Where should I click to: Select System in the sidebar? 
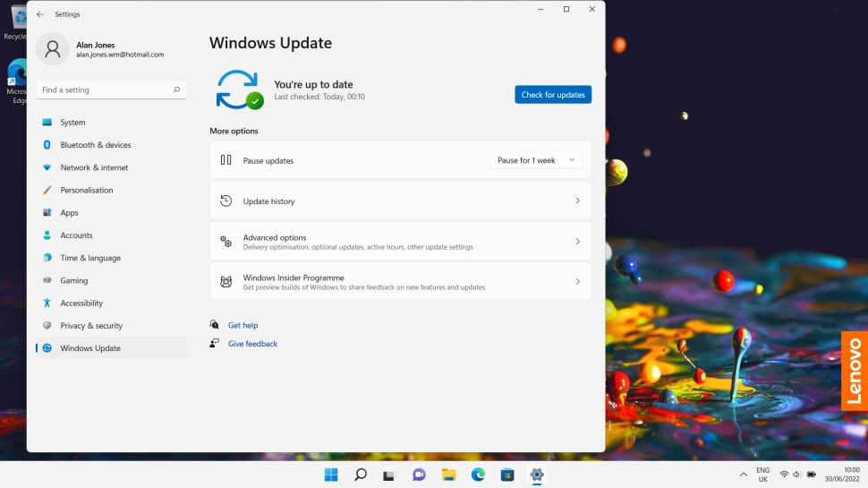point(72,123)
